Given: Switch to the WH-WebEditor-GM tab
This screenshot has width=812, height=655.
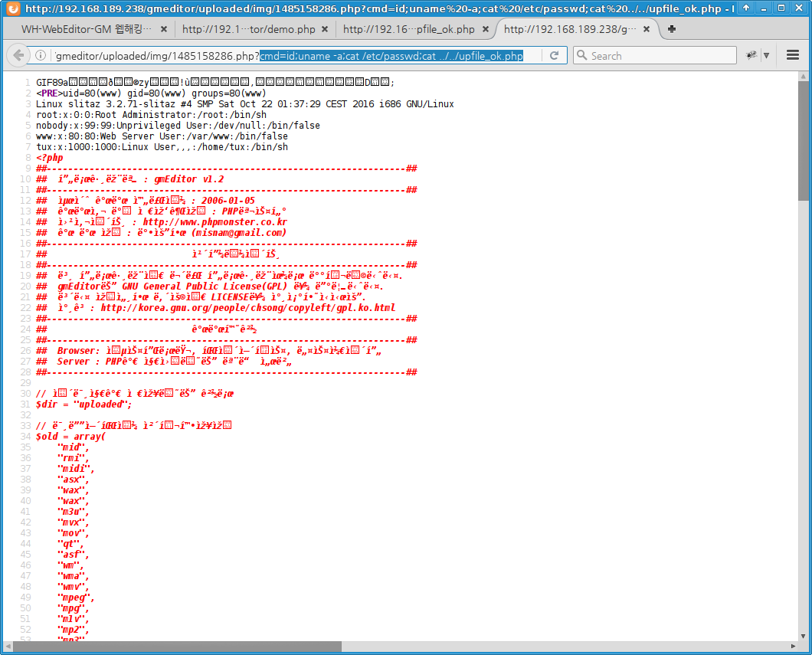Looking at the screenshot, I should 87,30.
